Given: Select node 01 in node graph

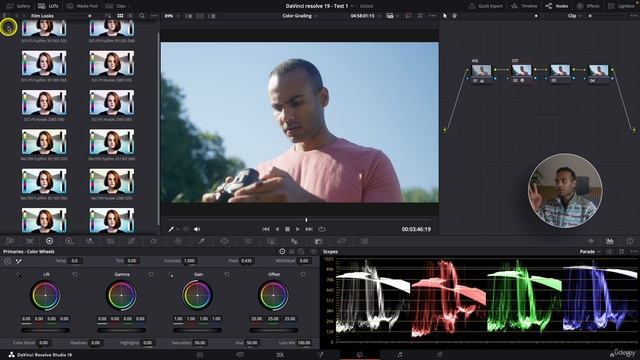Looking at the screenshot, I should pyautogui.click(x=481, y=73).
